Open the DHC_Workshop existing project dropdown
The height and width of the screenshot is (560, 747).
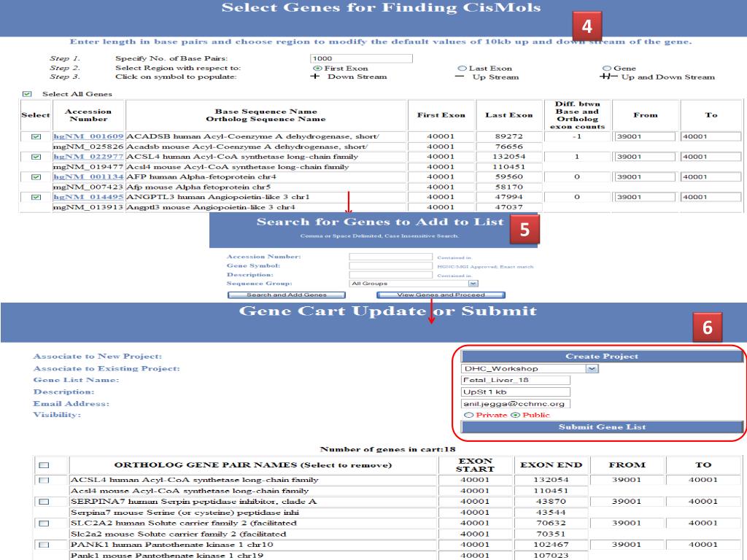click(530, 368)
